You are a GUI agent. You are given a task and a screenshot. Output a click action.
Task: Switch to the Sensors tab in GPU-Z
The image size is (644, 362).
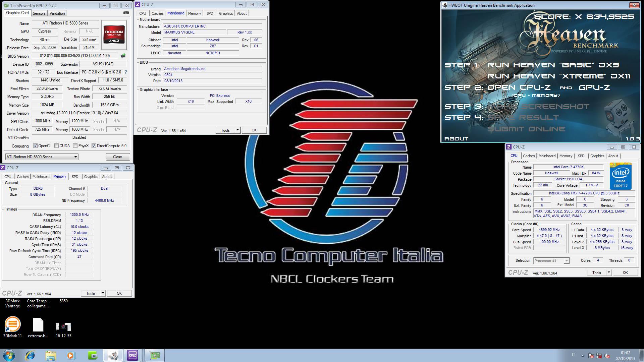(39, 13)
